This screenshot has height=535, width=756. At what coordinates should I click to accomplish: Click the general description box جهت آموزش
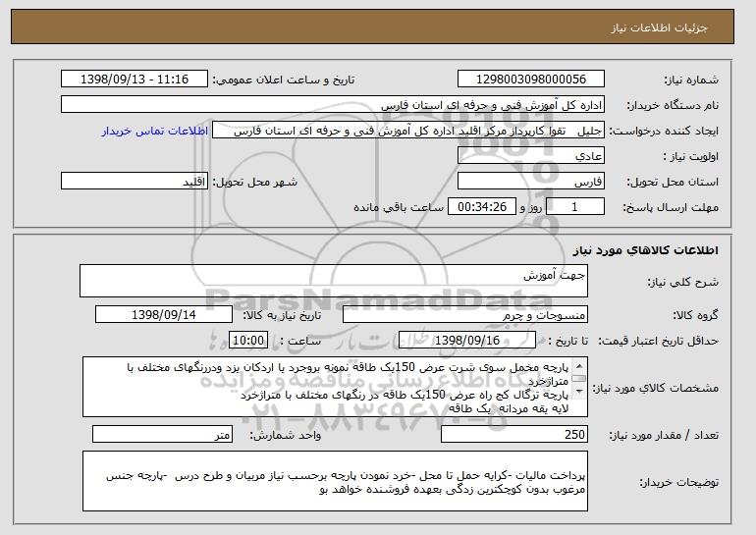click(x=334, y=281)
